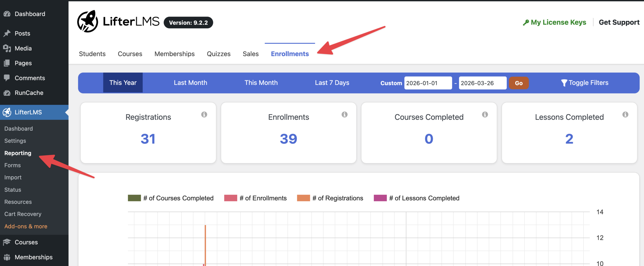Select the Last 7 Days range
Screen dimensions: 644x266
point(332,82)
